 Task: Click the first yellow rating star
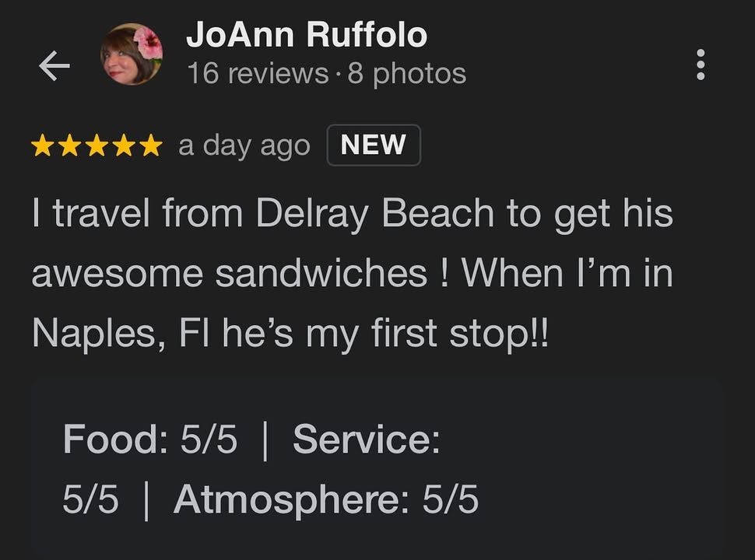[x=42, y=145]
